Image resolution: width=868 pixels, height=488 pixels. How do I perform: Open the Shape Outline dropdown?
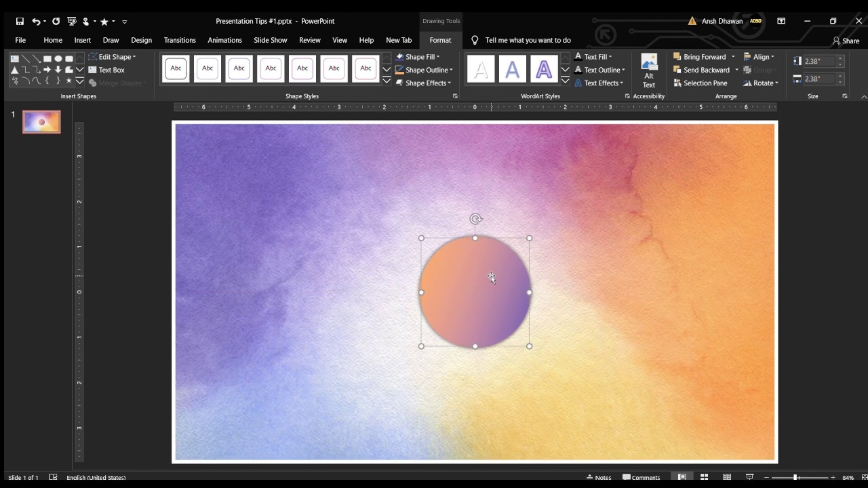point(424,70)
